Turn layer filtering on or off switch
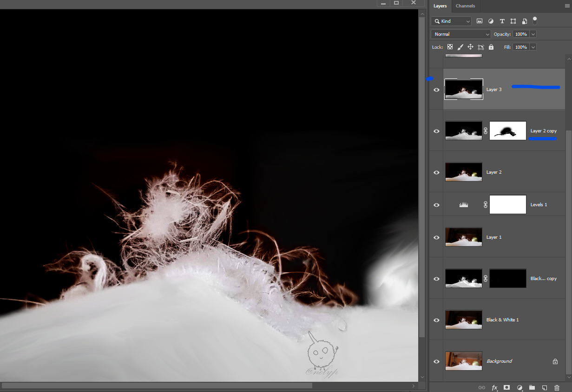This screenshot has height=392, width=572. coord(535,20)
